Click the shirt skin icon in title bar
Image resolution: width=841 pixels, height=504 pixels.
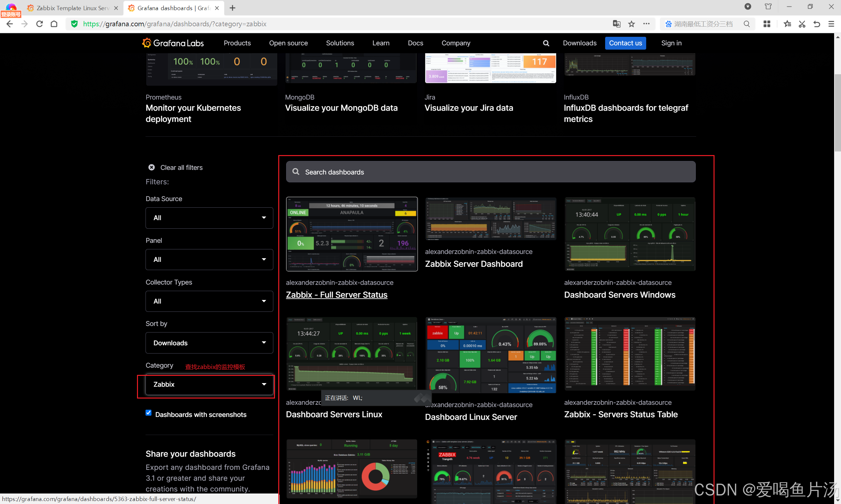(768, 7)
